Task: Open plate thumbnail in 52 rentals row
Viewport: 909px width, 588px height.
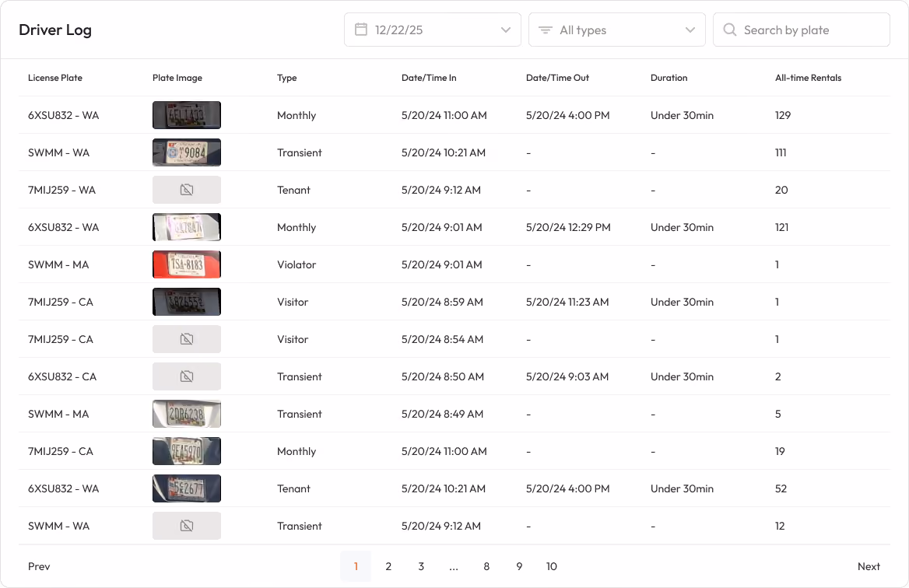Action: point(187,488)
